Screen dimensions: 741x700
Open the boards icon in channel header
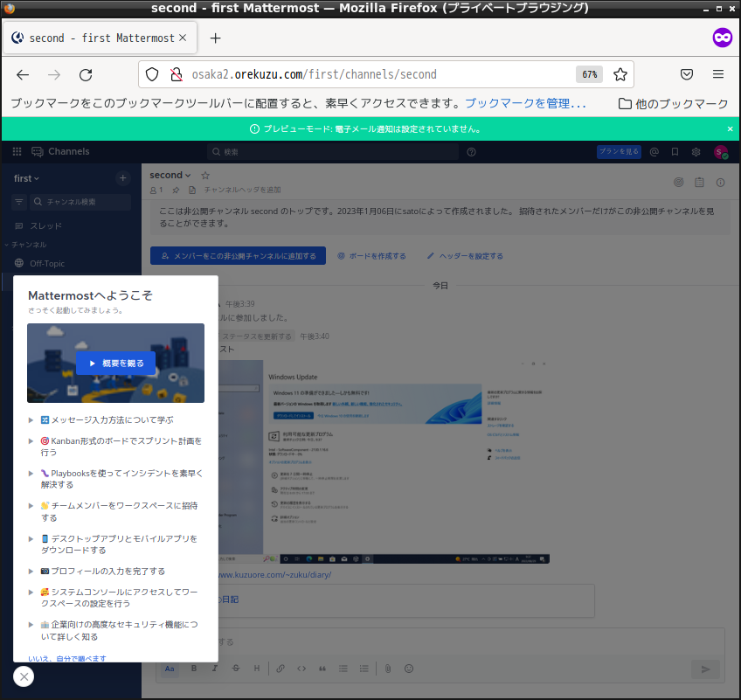click(679, 182)
